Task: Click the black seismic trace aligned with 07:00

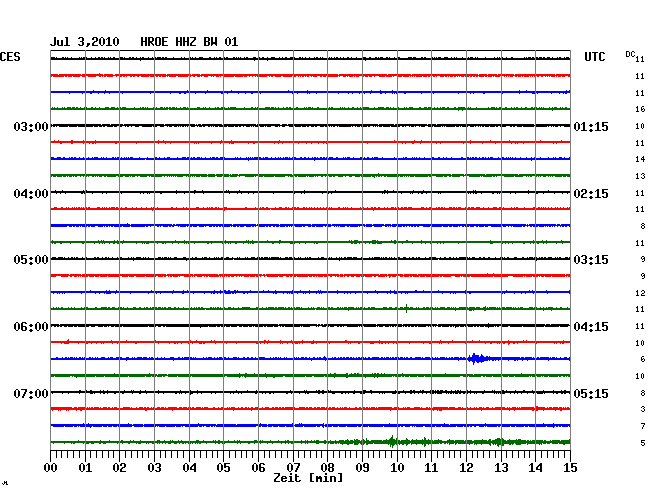Action: (x=310, y=392)
